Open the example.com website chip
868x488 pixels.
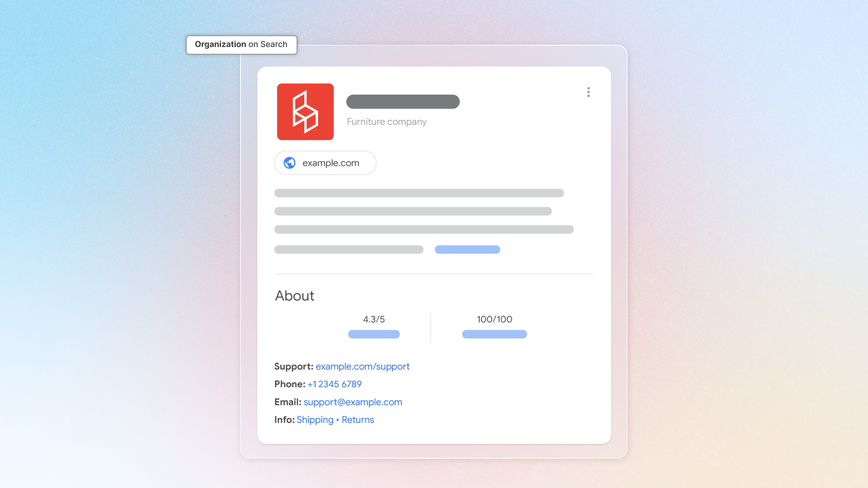pos(330,163)
